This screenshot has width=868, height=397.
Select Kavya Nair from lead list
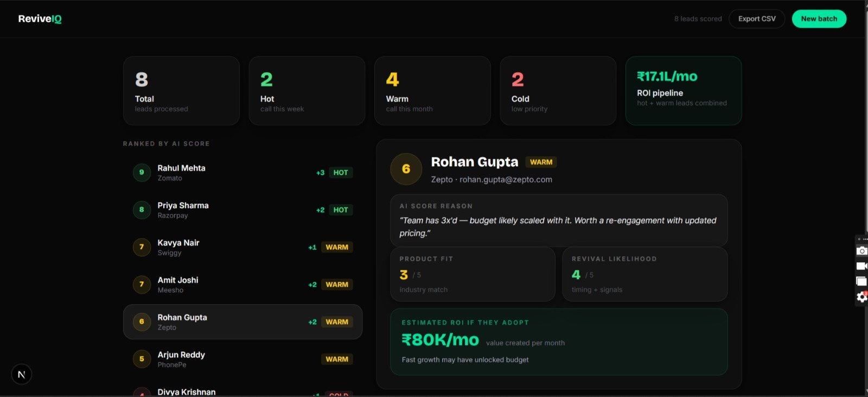point(242,247)
